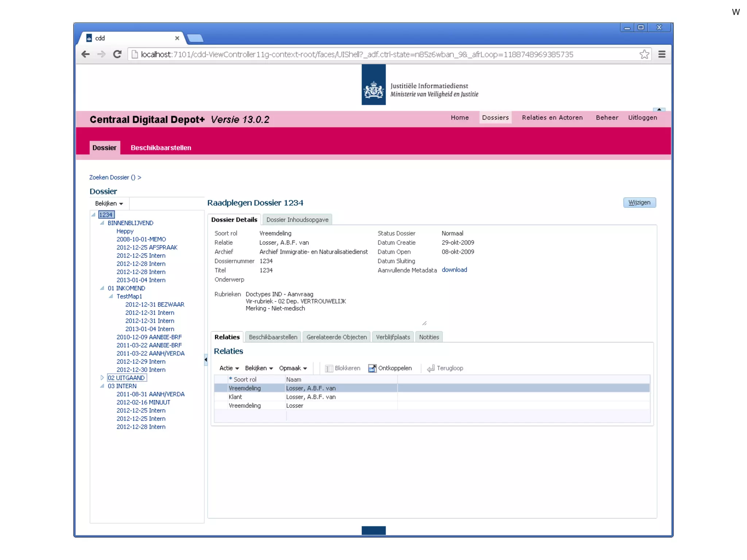This screenshot has width=747, height=560.
Task: Open the Actie dropdown menu
Action: [x=229, y=368]
